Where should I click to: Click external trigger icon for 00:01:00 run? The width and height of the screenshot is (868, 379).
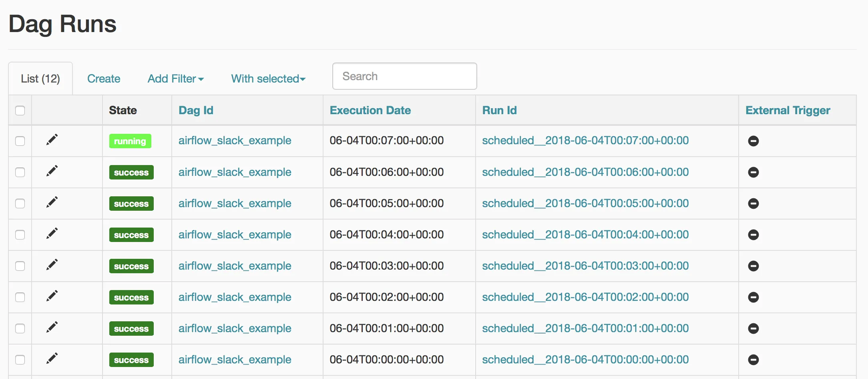[753, 329]
